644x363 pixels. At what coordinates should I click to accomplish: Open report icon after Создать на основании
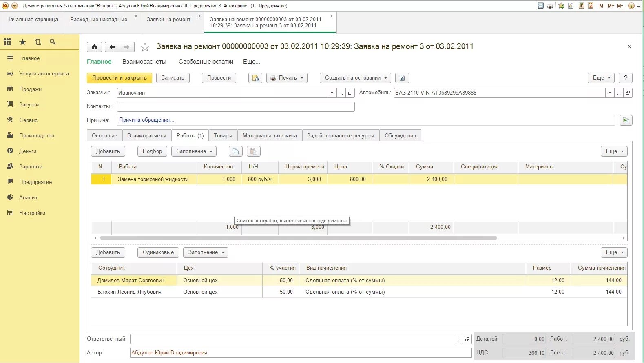tap(402, 78)
